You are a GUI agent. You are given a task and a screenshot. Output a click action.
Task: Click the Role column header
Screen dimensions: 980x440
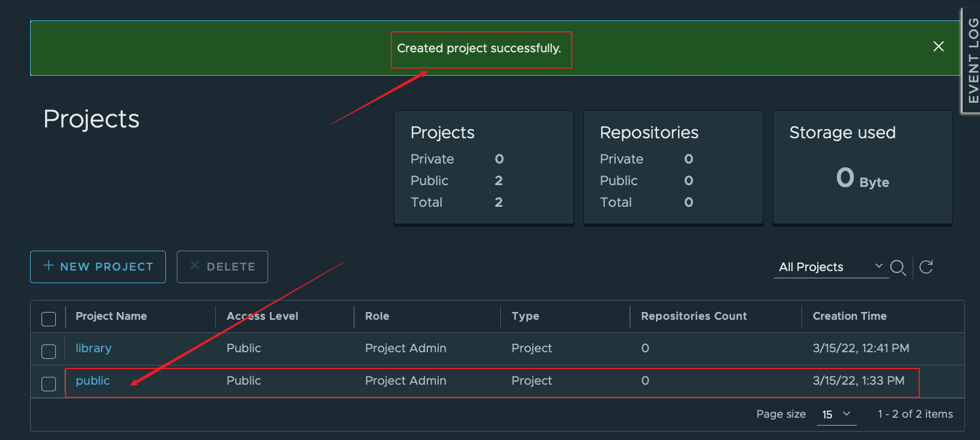coord(377,316)
